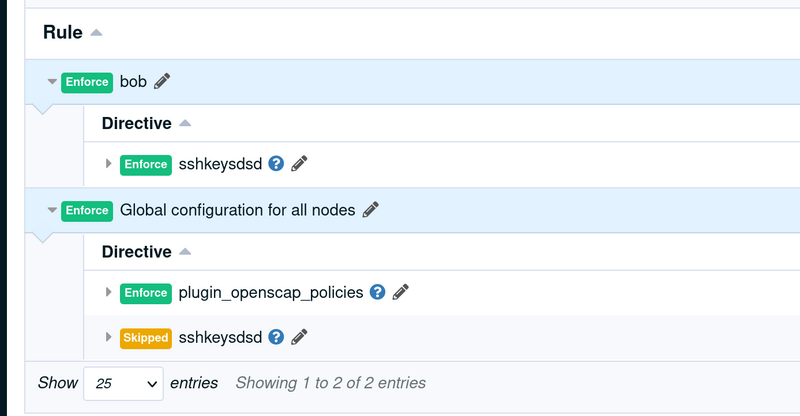Open the Show 25 entries dropdown

point(123,383)
